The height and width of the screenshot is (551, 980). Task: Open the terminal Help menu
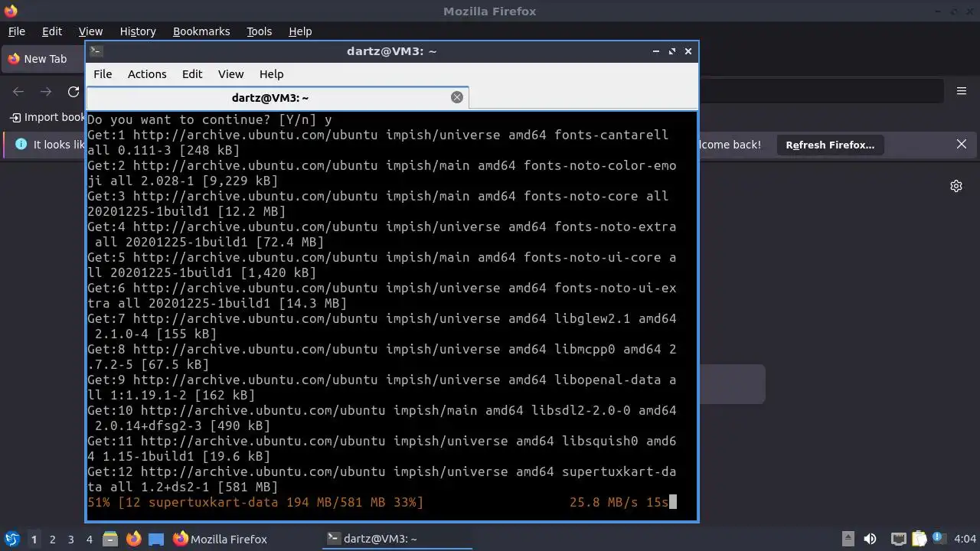pyautogui.click(x=272, y=74)
